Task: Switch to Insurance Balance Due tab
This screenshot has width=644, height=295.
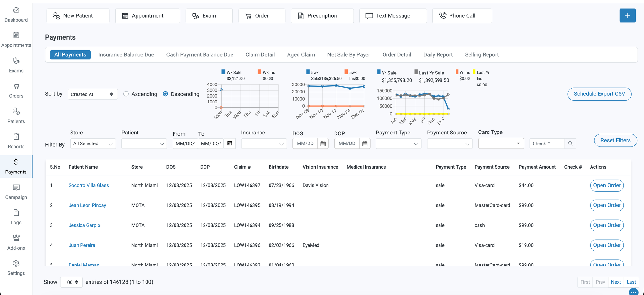Action: (126, 55)
